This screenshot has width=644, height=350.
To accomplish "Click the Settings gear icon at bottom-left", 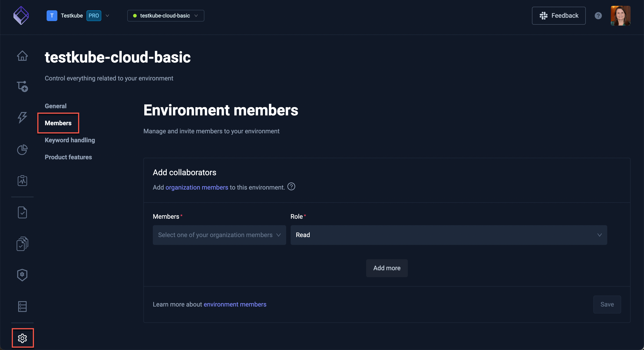I will click(x=22, y=337).
